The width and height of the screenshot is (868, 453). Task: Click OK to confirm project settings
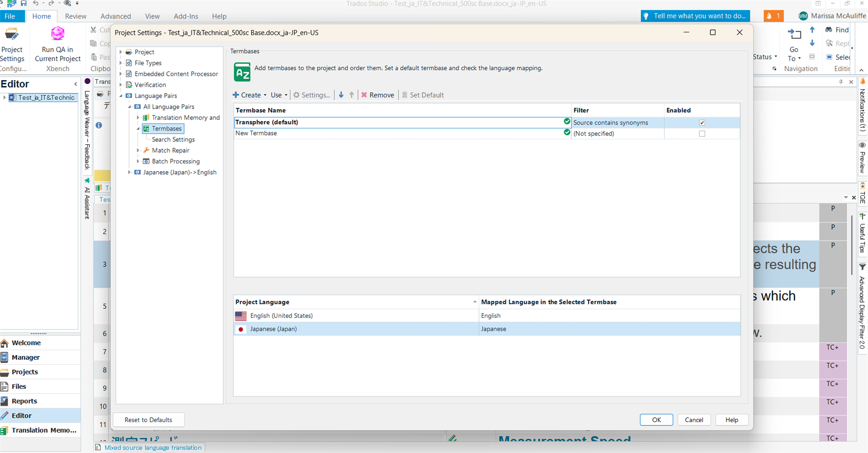coord(656,419)
